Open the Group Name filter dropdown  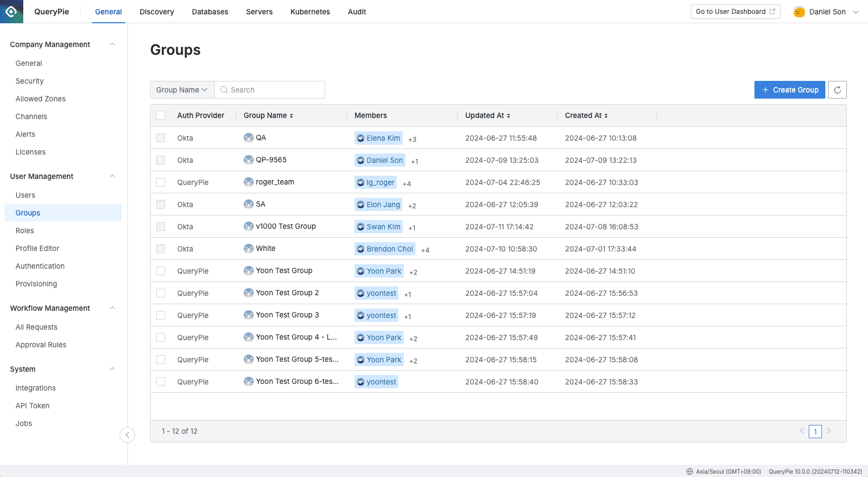point(182,89)
